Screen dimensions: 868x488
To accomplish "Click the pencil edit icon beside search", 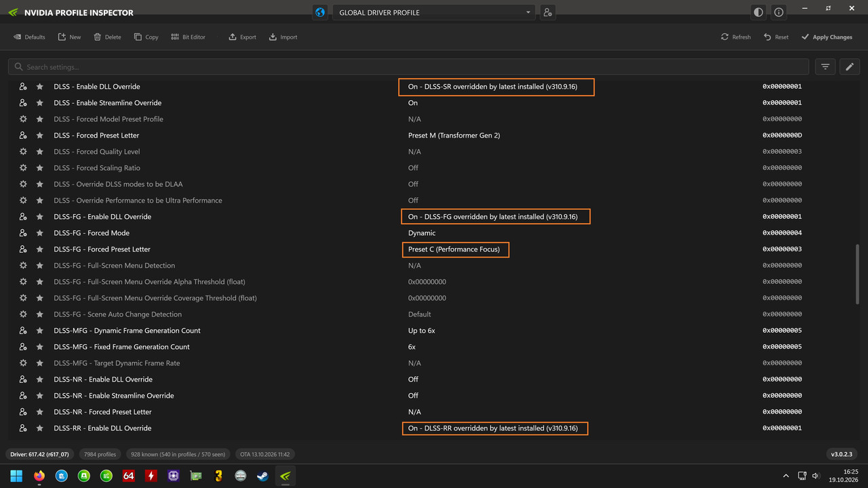I will point(850,66).
